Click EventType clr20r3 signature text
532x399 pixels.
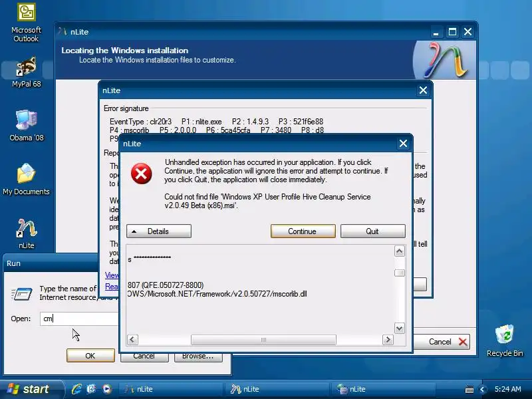pyautogui.click(x=140, y=122)
